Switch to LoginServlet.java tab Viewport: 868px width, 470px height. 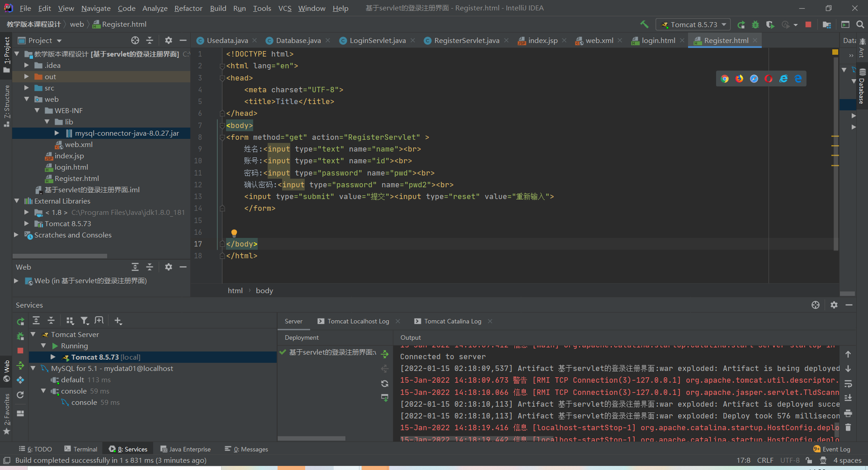point(377,40)
